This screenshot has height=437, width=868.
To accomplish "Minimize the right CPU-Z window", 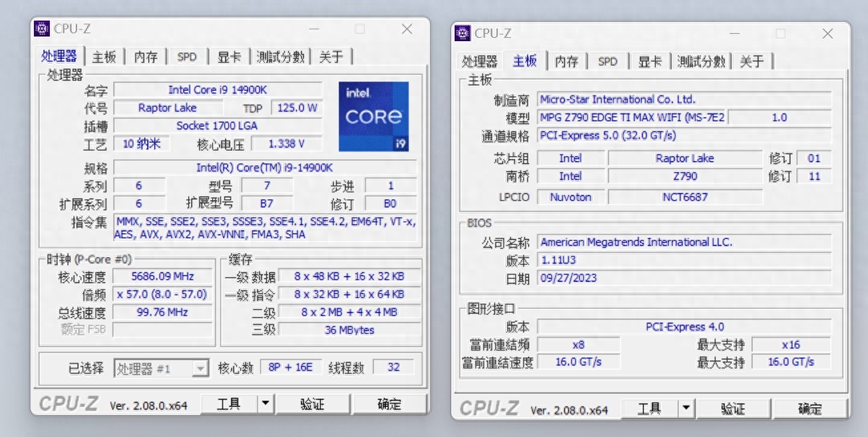I will [734, 33].
